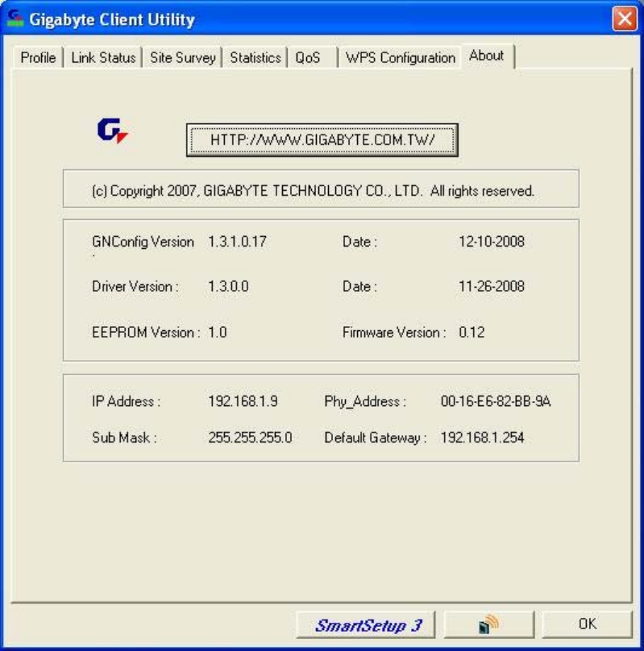Select the About tab
644x651 pixels.
coord(487,56)
